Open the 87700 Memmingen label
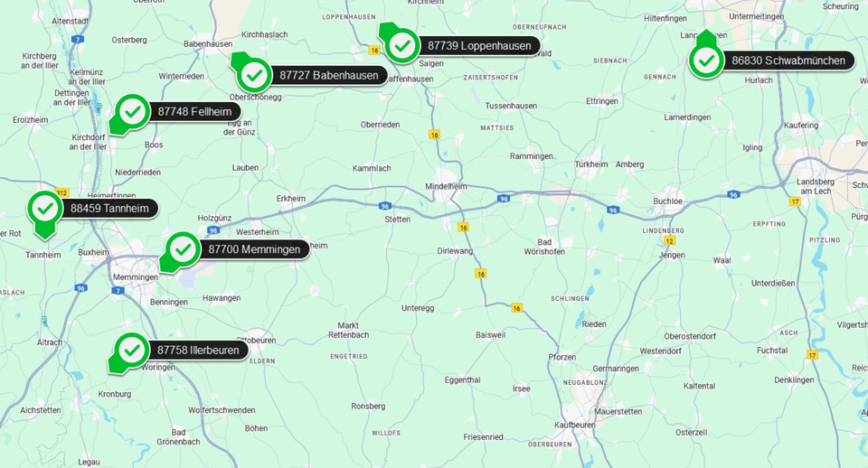Screen dimensions: 868x468 pyautogui.click(x=254, y=249)
